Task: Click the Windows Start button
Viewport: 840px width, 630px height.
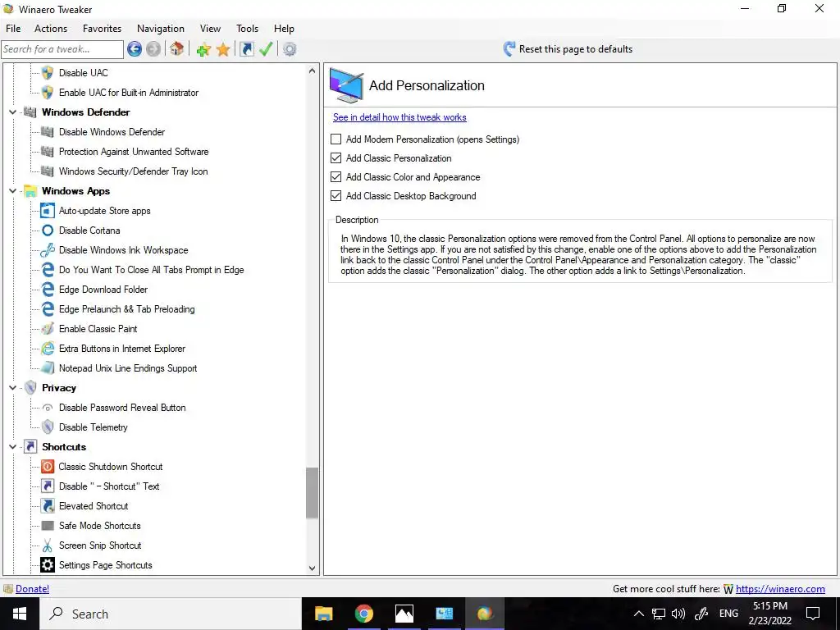Action: tap(20, 614)
